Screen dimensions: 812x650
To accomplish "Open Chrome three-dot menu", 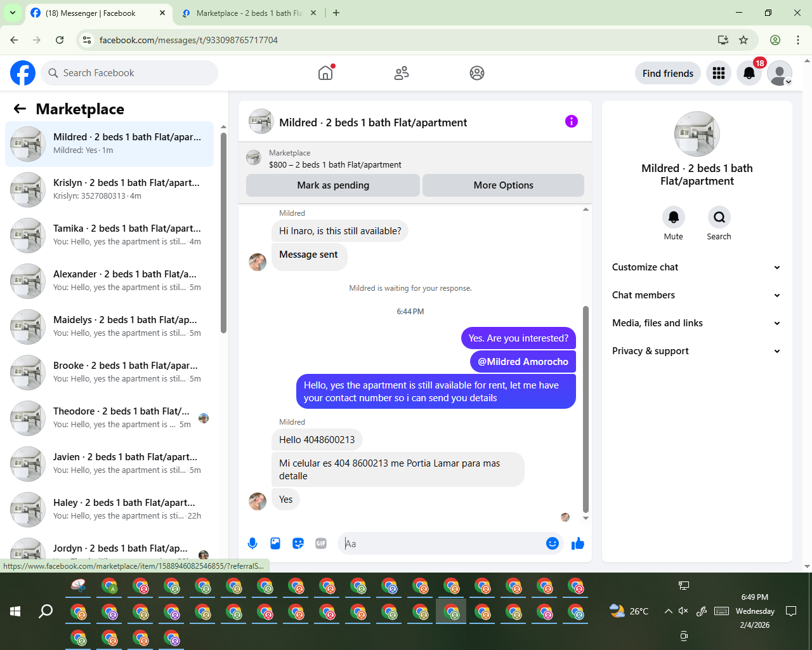I will pyautogui.click(x=798, y=40).
